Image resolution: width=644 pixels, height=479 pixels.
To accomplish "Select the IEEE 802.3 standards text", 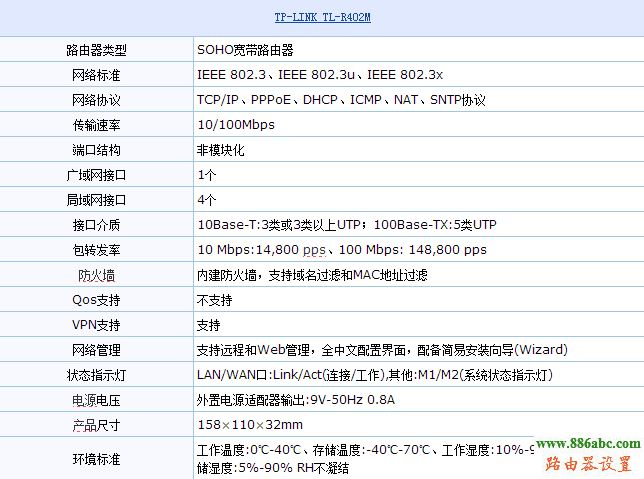I will point(320,75).
